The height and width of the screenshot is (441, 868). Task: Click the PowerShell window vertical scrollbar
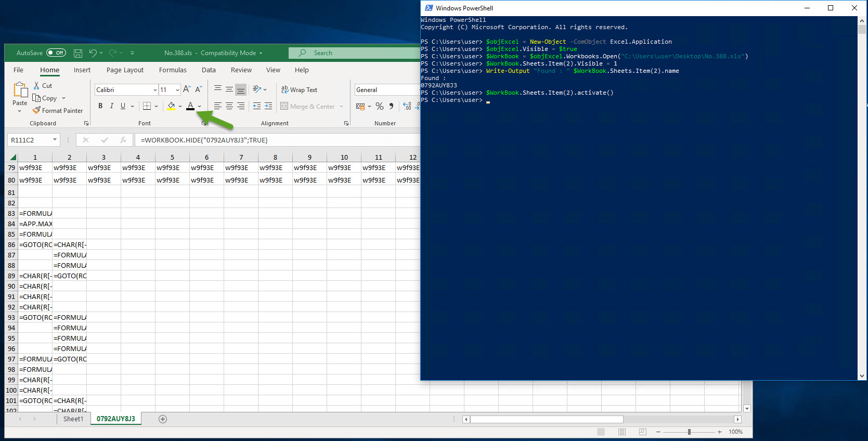coord(862,198)
